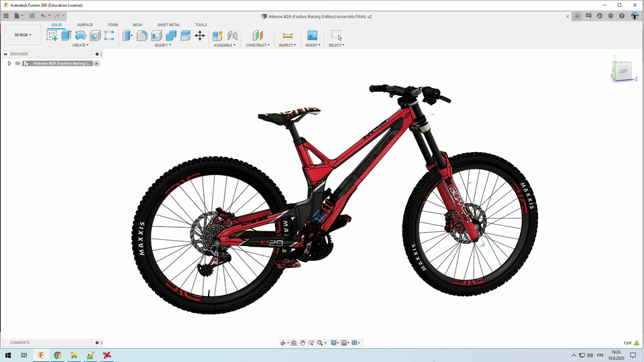Open the Undo history dropdown arrow
The width and height of the screenshot is (644, 362).
point(49,16)
